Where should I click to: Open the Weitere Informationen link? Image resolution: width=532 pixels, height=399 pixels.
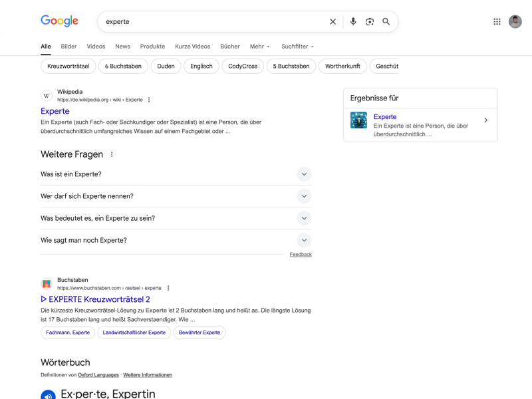click(148, 375)
